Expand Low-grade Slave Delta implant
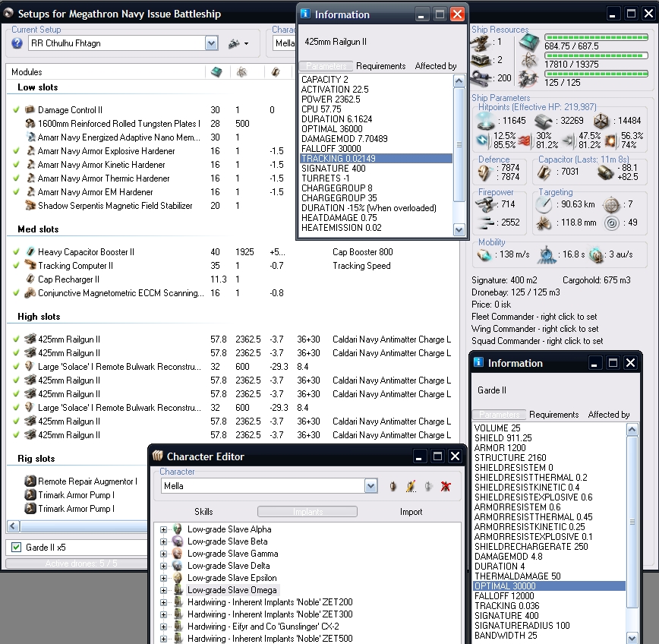Screen dimensions: 659x644 [x=163, y=566]
